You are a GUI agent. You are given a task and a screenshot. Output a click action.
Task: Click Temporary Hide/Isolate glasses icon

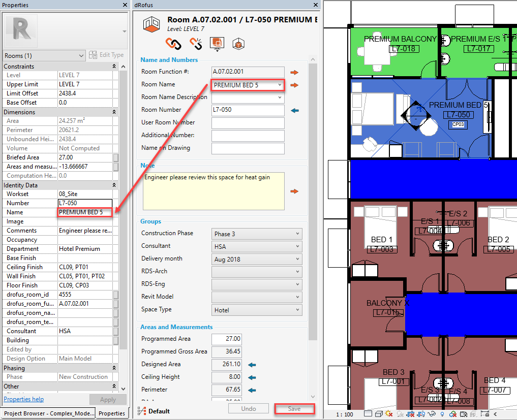[x=431, y=414]
